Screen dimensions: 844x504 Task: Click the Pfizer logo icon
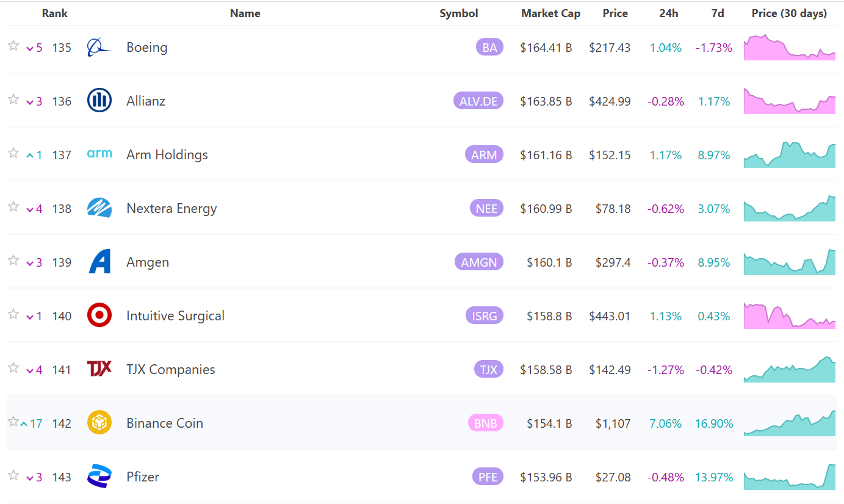tap(99, 477)
